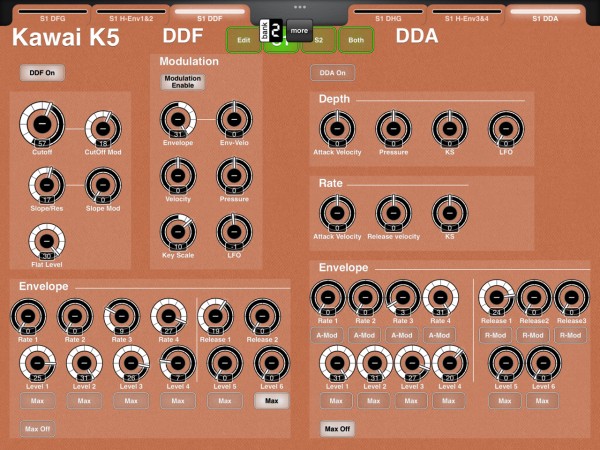Screen dimensions: 600x450
Task: Tap the more button
Action: 299,31
